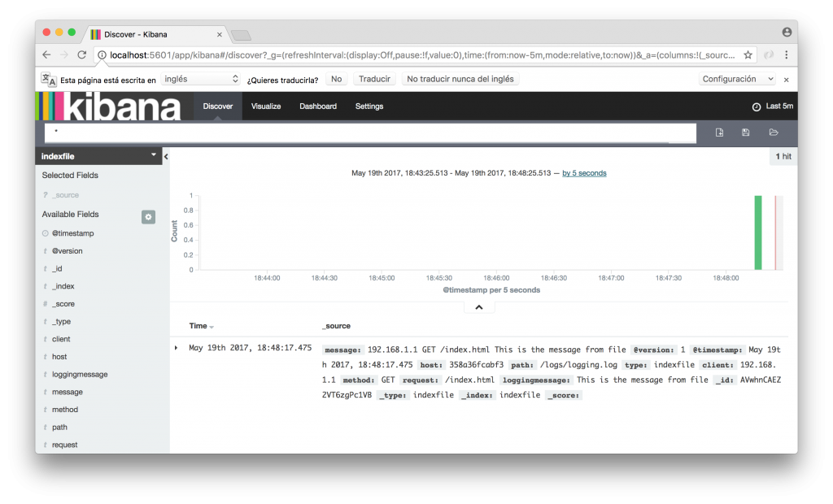Open the field settings gear

pyautogui.click(x=148, y=217)
